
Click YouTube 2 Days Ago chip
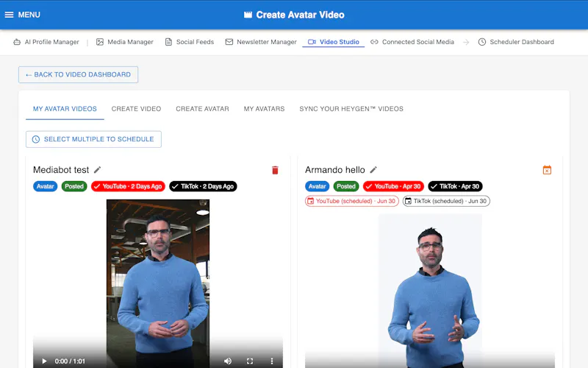coord(128,186)
